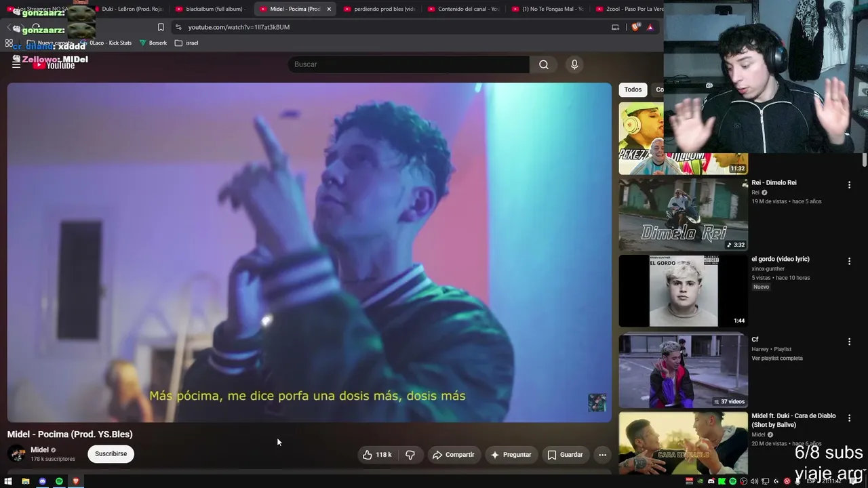Subscribe to Midel with the Suscribirse button

[x=111, y=454]
